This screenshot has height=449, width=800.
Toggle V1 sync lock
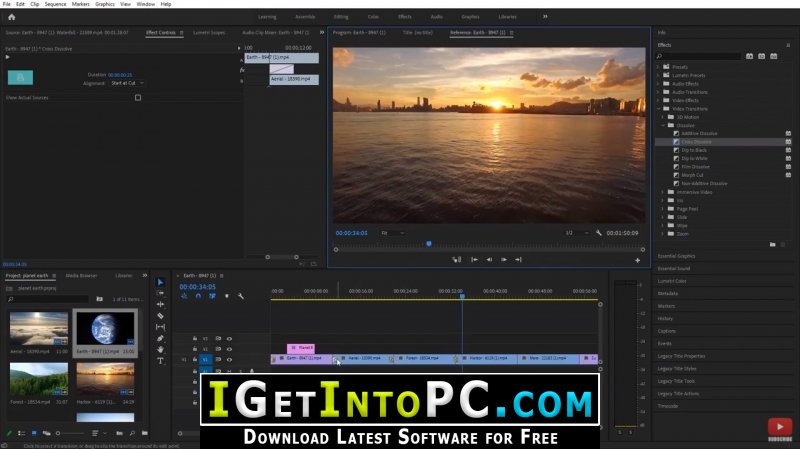pos(218,360)
